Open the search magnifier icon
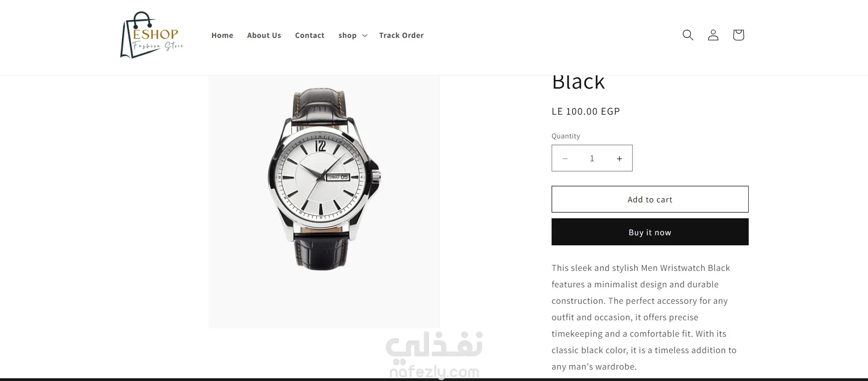The image size is (868, 381). point(688,35)
